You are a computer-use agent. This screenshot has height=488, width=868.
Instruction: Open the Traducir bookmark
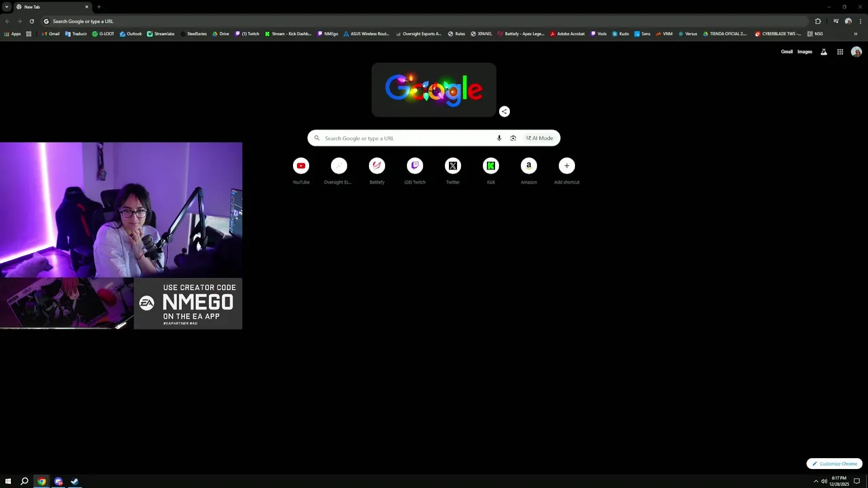pyautogui.click(x=76, y=33)
